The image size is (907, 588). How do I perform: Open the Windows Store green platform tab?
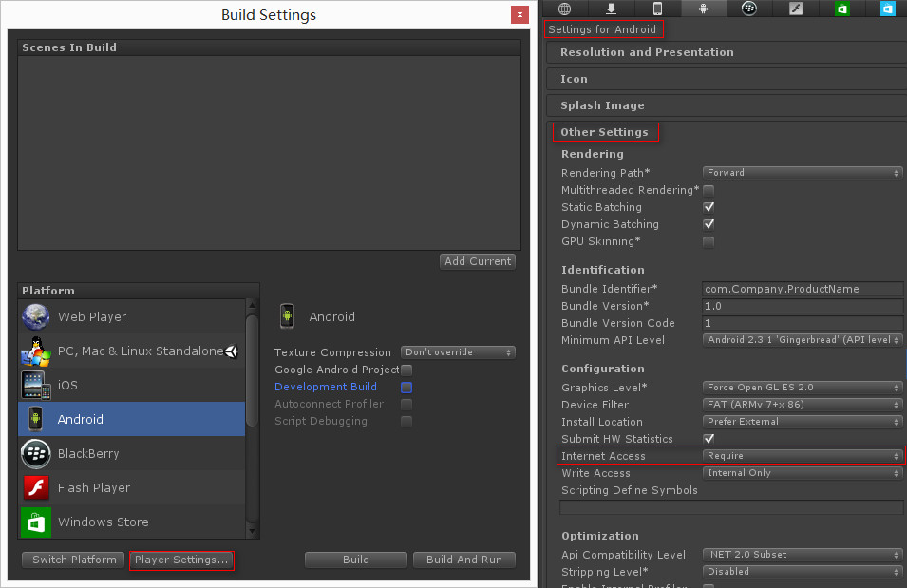(x=842, y=9)
